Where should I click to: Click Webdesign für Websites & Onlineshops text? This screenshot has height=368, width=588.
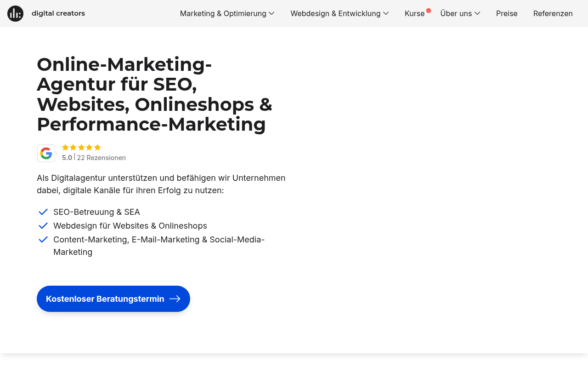click(x=130, y=226)
